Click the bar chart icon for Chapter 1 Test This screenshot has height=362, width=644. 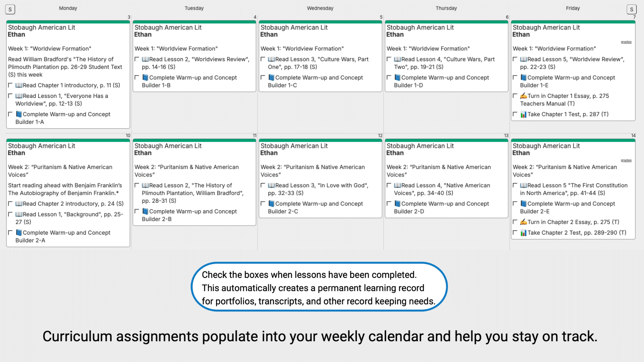[523, 114]
